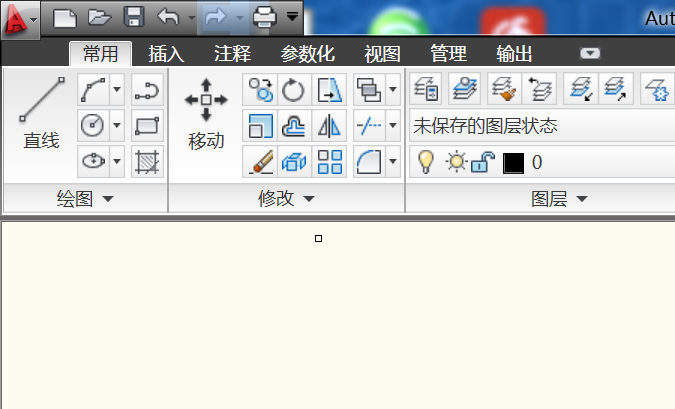Plot the drawing with printer icon
The width and height of the screenshot is (675, 409).
[x=264, y=18]
